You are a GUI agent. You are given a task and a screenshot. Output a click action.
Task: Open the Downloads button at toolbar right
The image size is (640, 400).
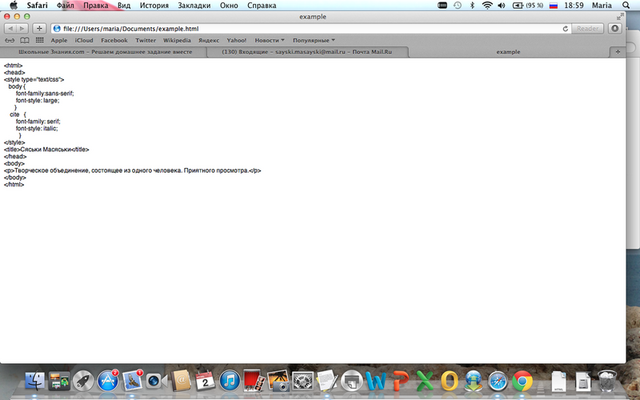[615, 29]
